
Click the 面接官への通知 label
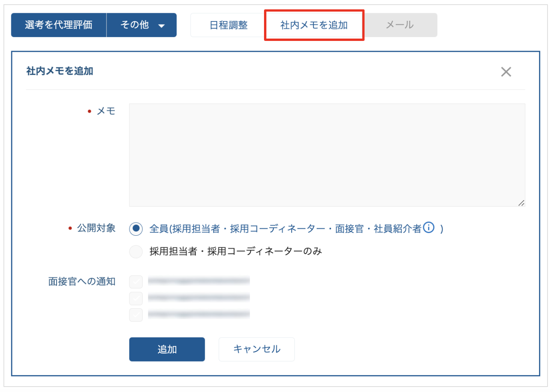(x=82, y=281)
